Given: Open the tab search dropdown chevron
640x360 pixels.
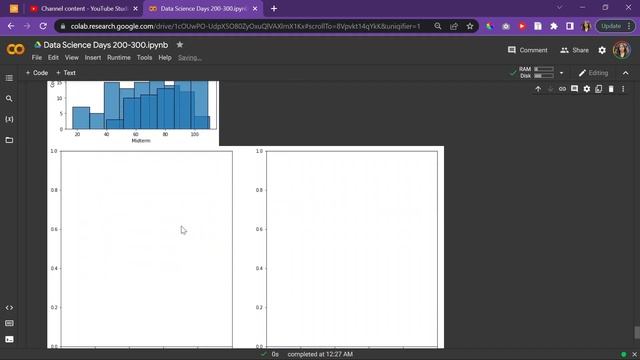Looking at the screenshot, I should 559,8.
